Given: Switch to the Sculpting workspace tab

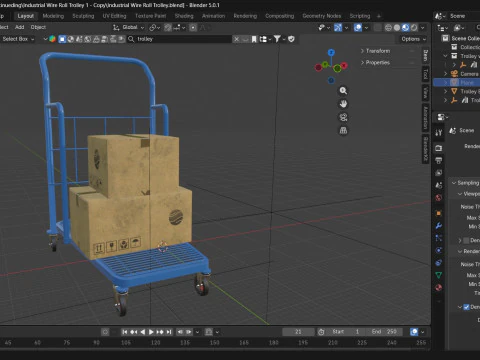Looking at the screenshot, I should coord(83,16).
